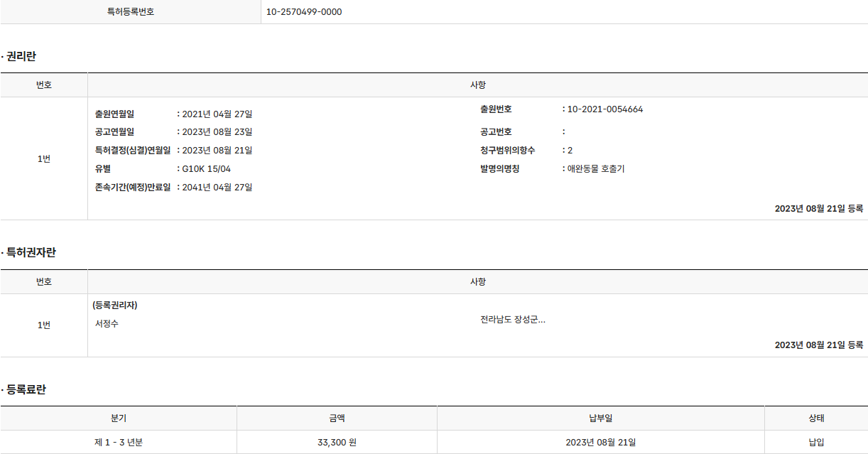
Task: Click the invention title 애완동물 호출기
Action: point(595,169)
